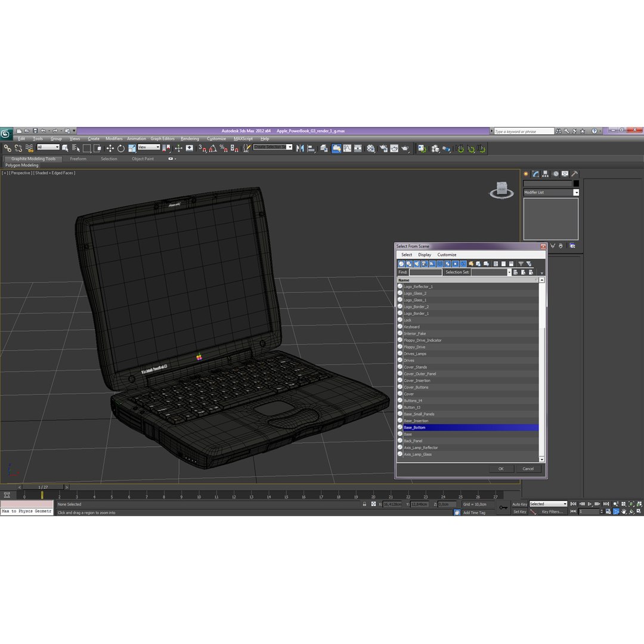Switch to Motion command panel tab
This screenshot has width=644, height=644.
tap(555, 174)
